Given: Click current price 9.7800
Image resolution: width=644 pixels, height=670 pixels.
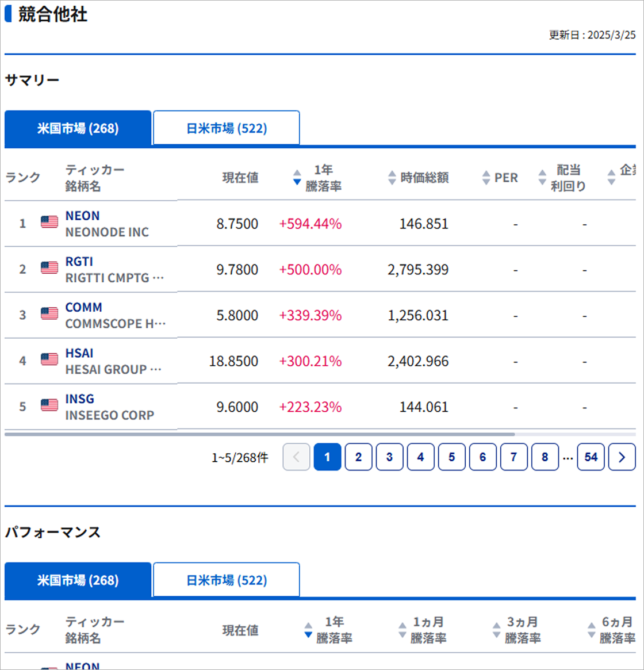Looking at the screenshot, I should coord(237,269).
